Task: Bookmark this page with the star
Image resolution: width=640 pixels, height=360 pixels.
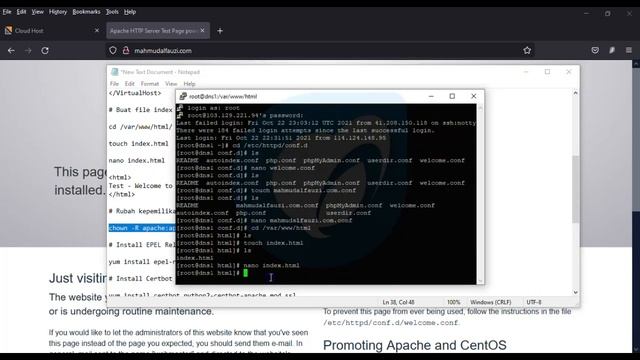Action: [527, 51]
